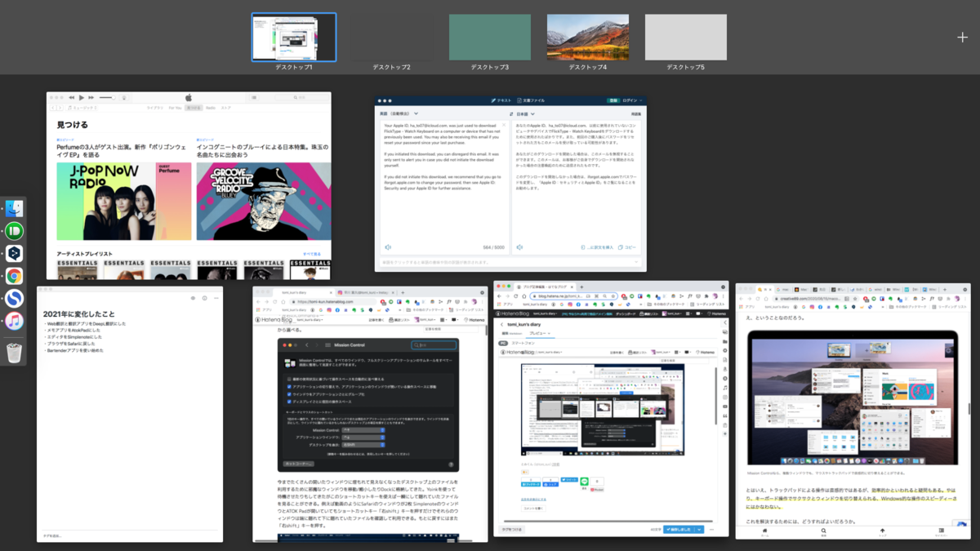980x551 pixels.
Task: Click すべて見る in the Music window
Action: (311, 254)
